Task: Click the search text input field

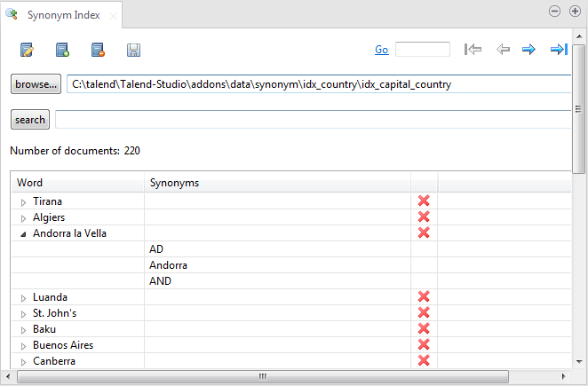Action: point(311,120)
